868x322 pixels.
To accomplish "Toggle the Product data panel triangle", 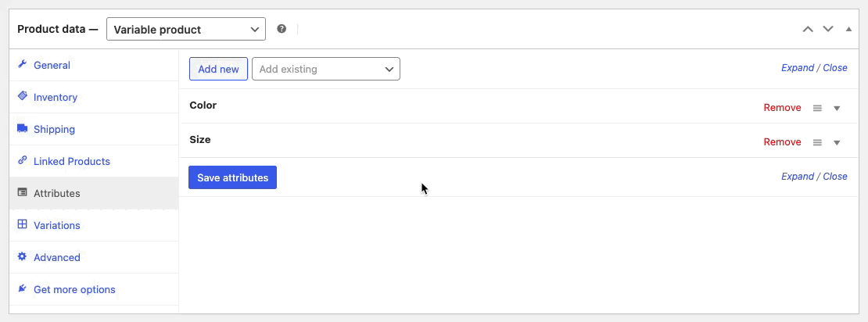I will coord(848,29).
